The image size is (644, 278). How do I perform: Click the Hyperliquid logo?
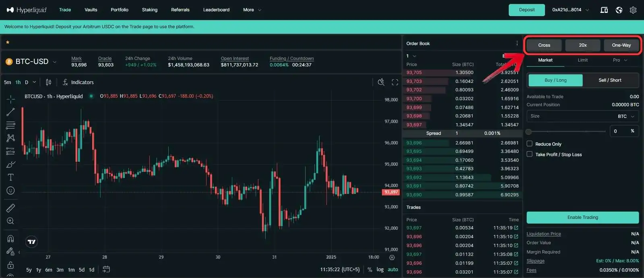point(27,10)
